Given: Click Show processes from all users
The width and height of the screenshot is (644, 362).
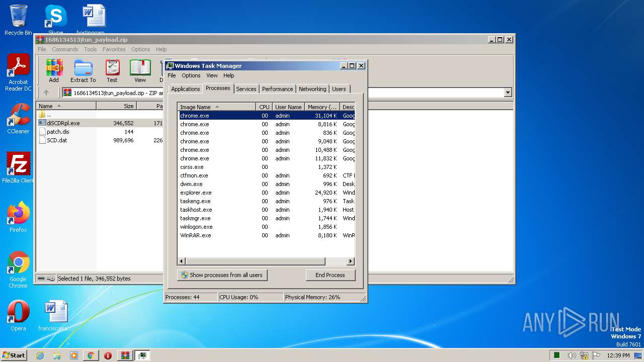Looking at the screenshot, I should pos(222,275).
